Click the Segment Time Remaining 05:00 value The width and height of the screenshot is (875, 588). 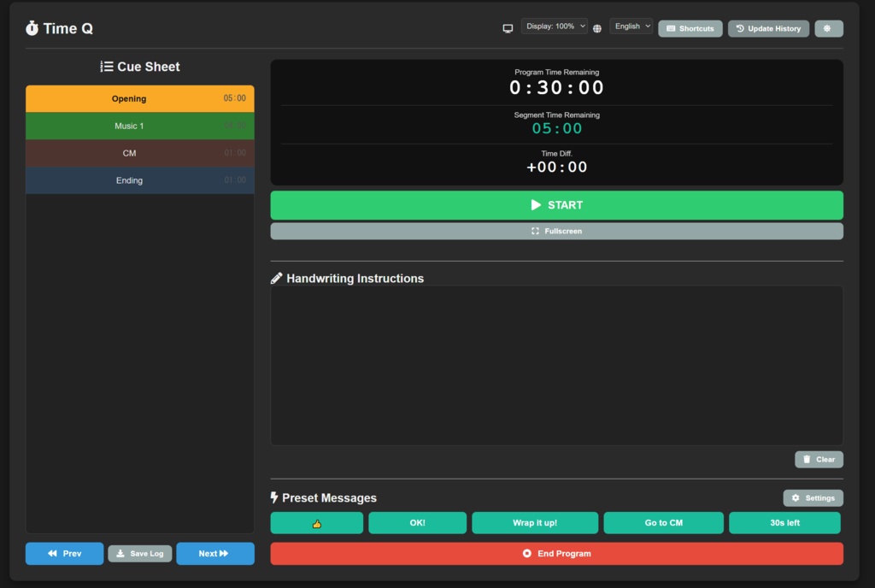[557, 128]
